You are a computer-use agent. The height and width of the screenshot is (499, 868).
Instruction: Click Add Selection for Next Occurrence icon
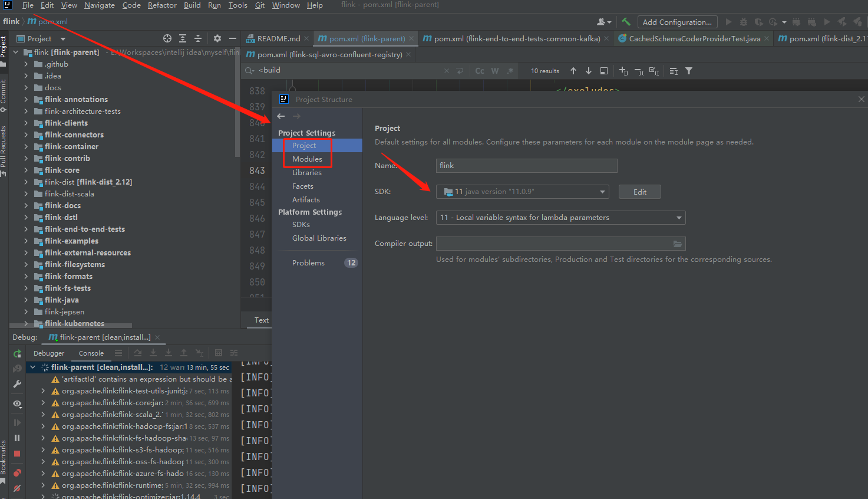pos(623,71)
